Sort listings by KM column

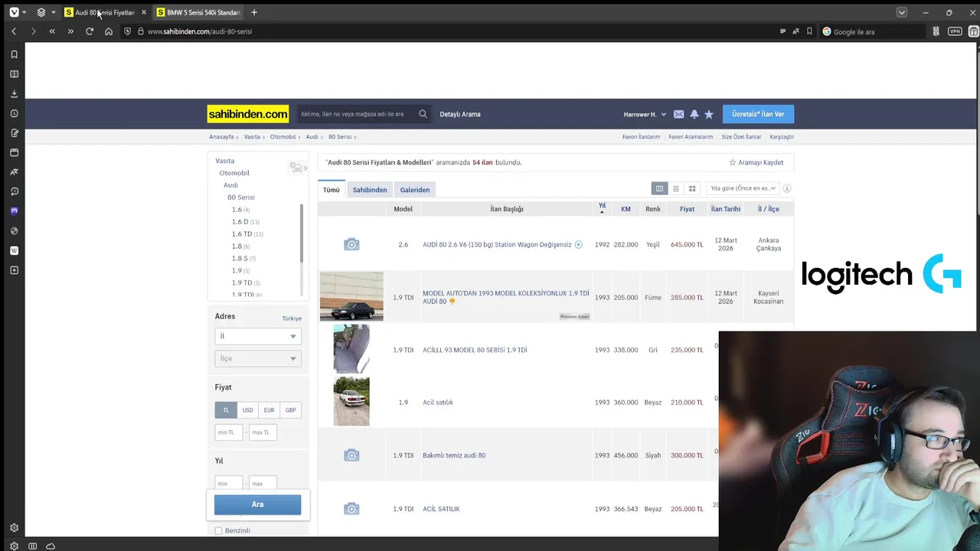626,209
